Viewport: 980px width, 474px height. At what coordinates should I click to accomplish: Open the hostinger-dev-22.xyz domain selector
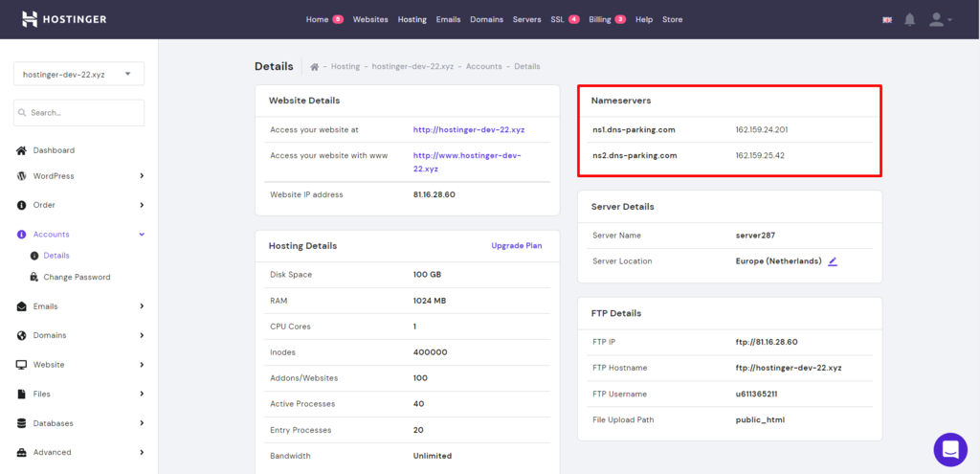pos(78,74)
